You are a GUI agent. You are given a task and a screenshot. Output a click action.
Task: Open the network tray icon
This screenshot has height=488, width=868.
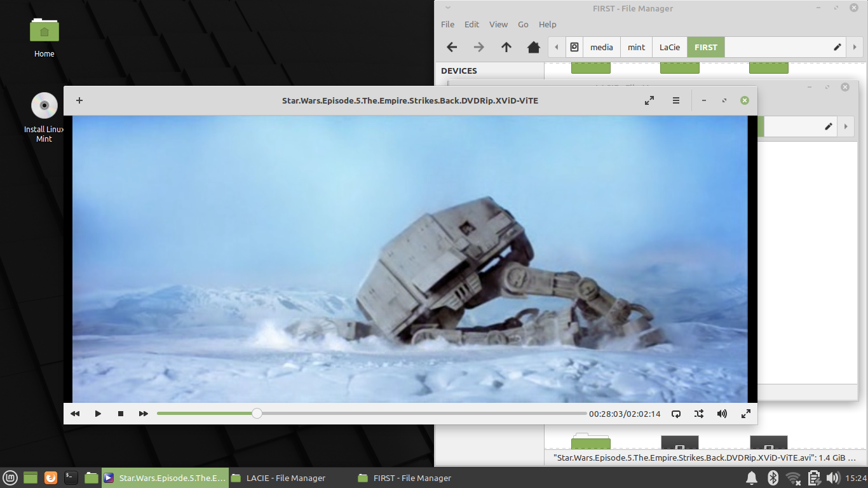793,478
